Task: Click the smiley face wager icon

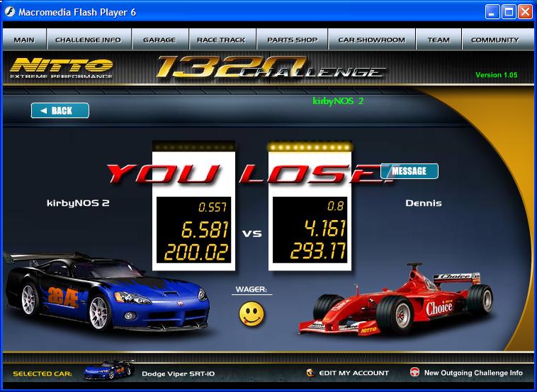Action: coord(251,313)
